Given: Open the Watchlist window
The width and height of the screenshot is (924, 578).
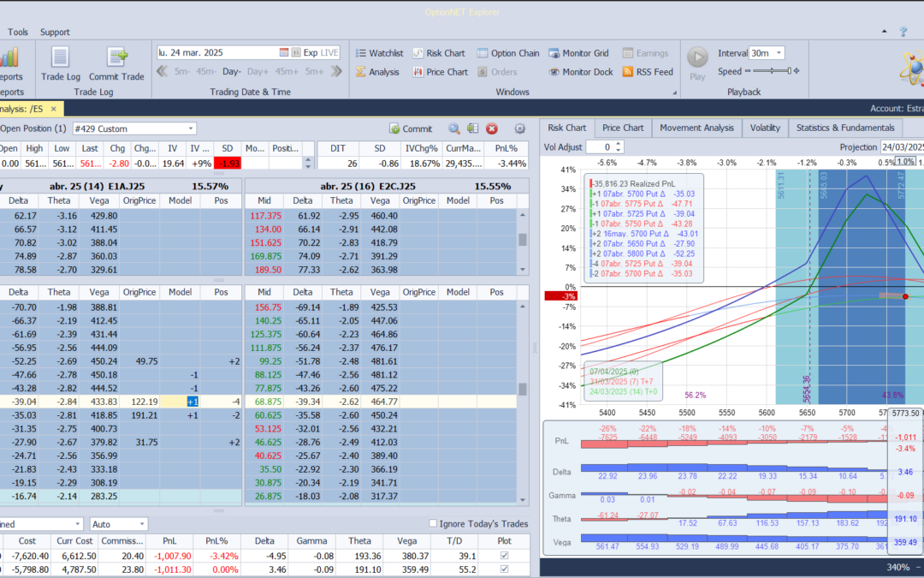Looking at the screenshot, I should pyautogui.click(x=380, y=53).
